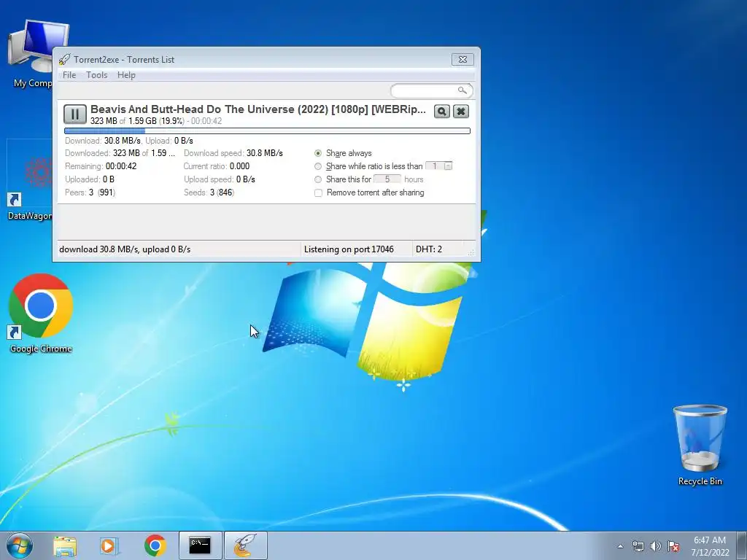Image resolution: width=747 pixels, height=560 pixels.
Task: Click the DHT: 2 status bar entry
Action: click(x=429, y=249)
